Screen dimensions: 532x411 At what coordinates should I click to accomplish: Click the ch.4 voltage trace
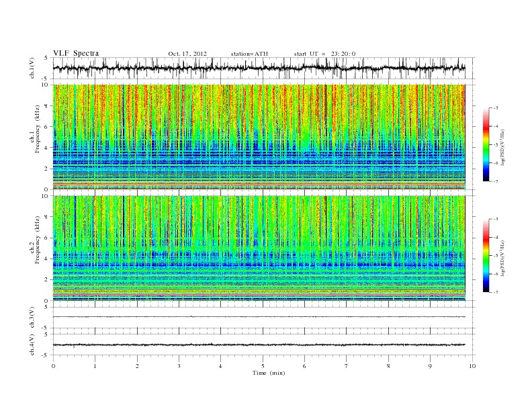click(x=259, y=345)
